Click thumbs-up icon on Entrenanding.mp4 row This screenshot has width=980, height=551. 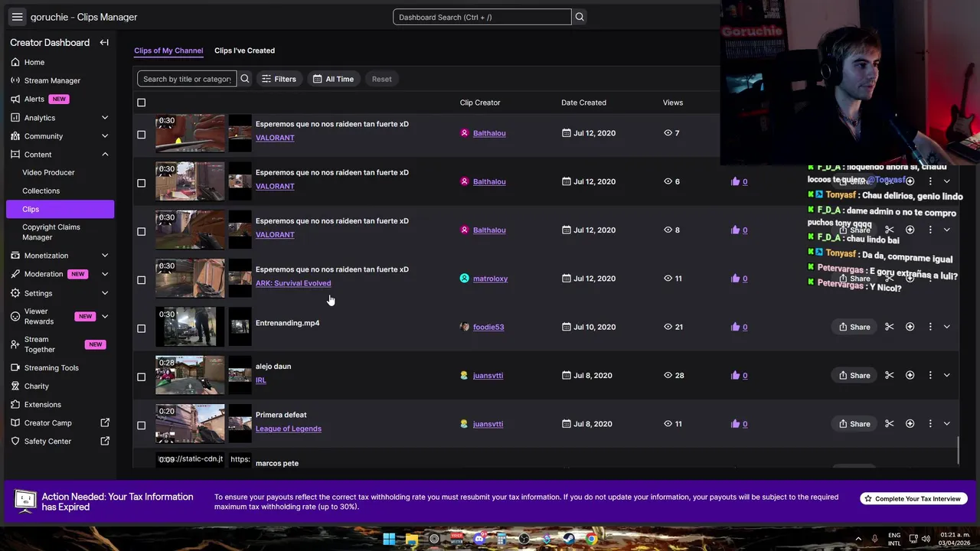coord(736,327)
